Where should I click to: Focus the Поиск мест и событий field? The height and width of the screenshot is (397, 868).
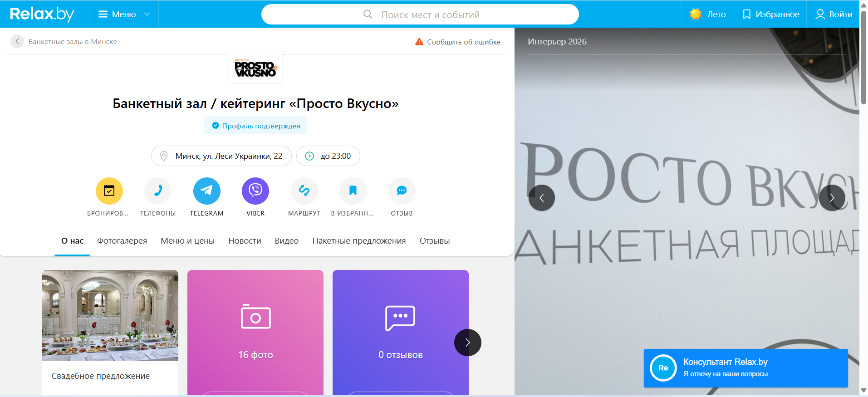(420, 15)
